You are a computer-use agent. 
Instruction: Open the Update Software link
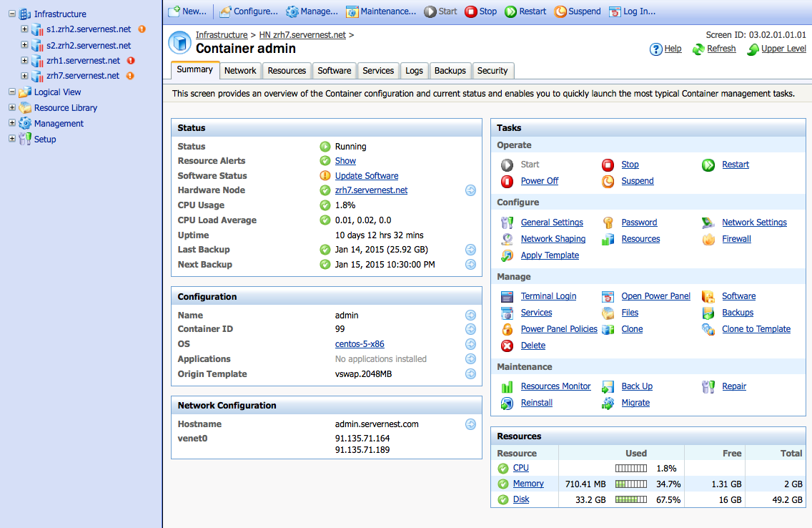[367, 176]
